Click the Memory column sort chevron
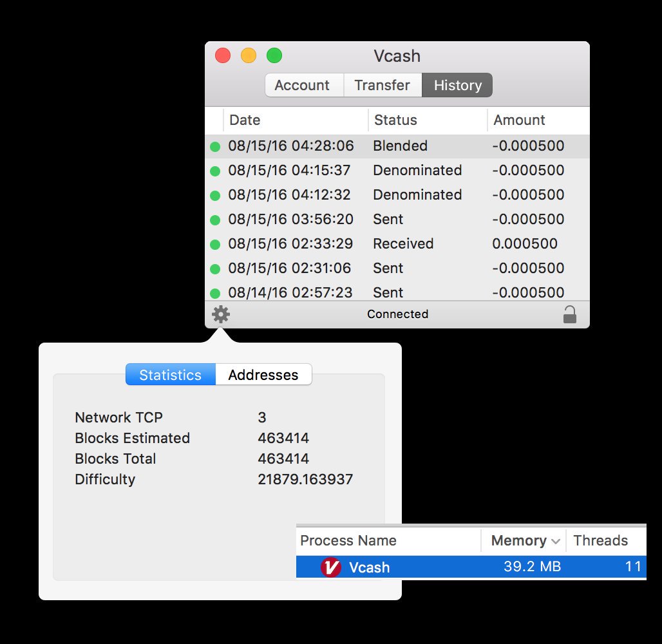 pyautogui.click(x=556, y=542)
